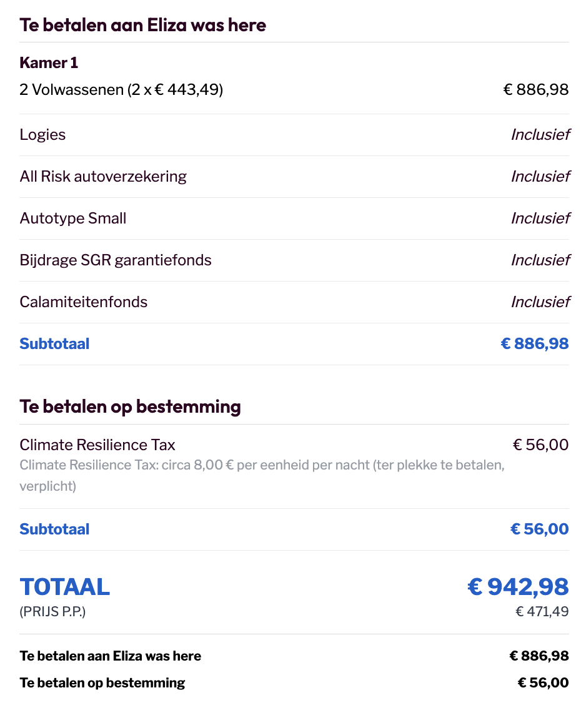Screen dimensions: 586x728
Task: Select the "Kamer 1" label
Action: (x=49, y=63)
